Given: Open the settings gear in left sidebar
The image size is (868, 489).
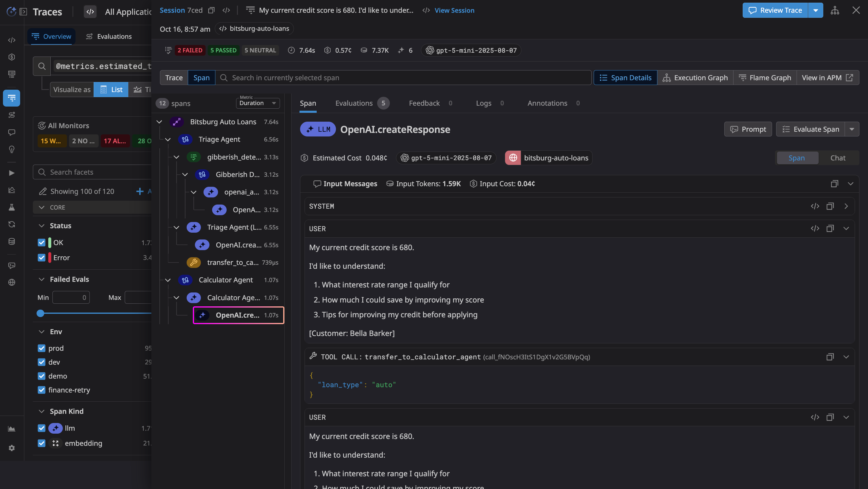Looking at the screenshot, I should pyautogui.click(x=12, y=448).
